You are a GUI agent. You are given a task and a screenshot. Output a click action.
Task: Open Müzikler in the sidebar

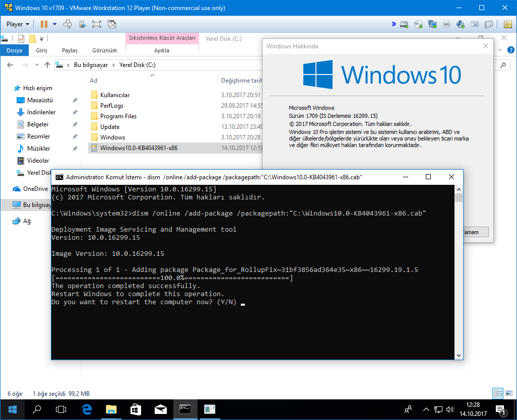tap(38, 149)
